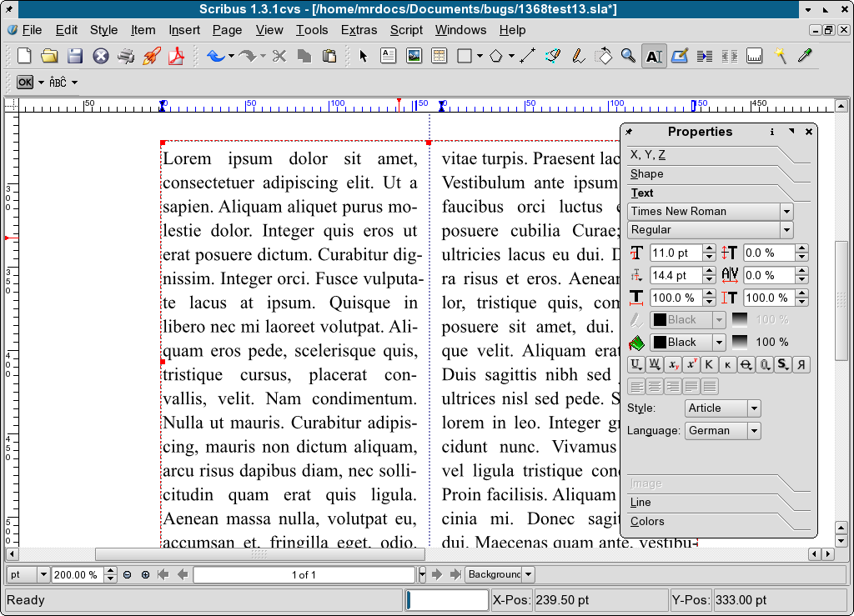This screenshot has height=616, width=854.
Task: Open the Colors tab in Properties
Action: click(647, 522)
